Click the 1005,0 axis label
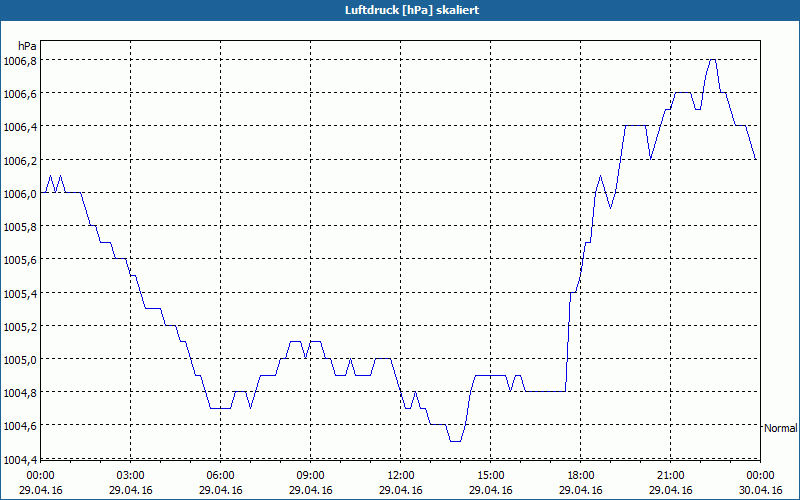The height and width of the screenshot is (500, 800). point(20,361)
